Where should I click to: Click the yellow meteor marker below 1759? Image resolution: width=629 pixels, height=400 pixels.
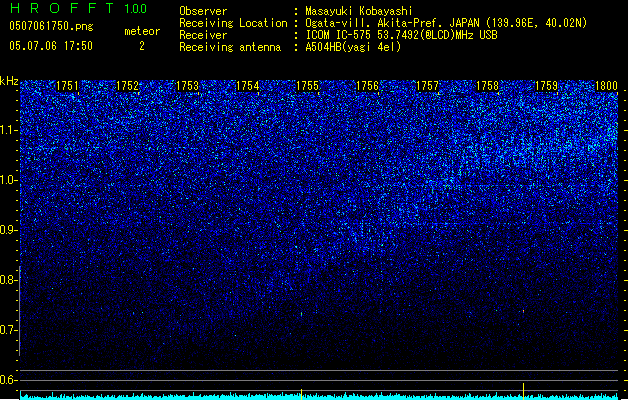pos(523,391)
